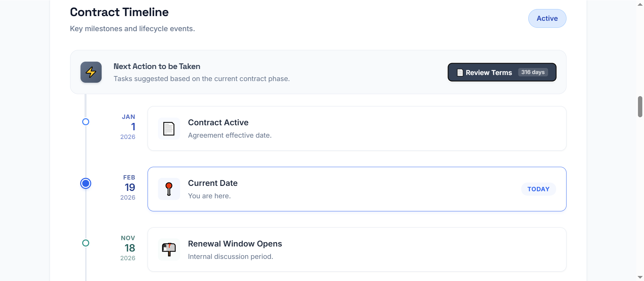Click the Active status badge

[547, 18]
